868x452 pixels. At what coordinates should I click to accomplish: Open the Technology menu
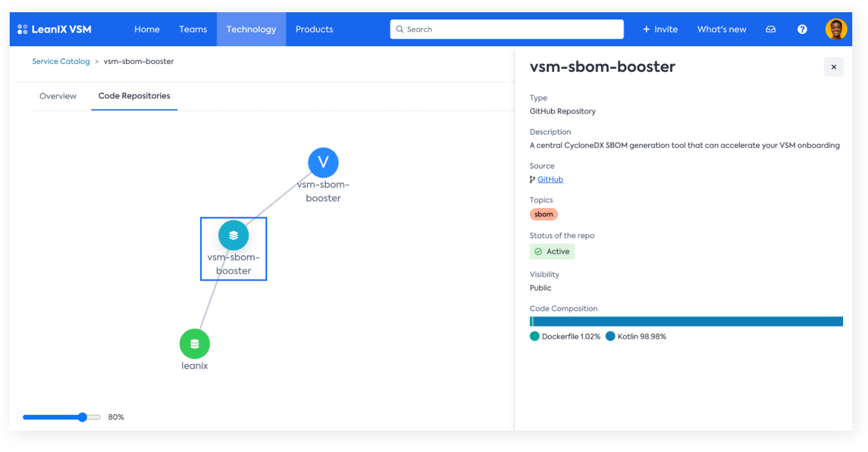[251, 30]
